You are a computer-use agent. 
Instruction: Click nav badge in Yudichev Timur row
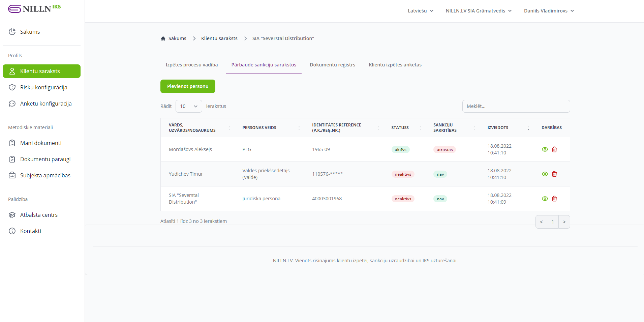tap(440, 174)
